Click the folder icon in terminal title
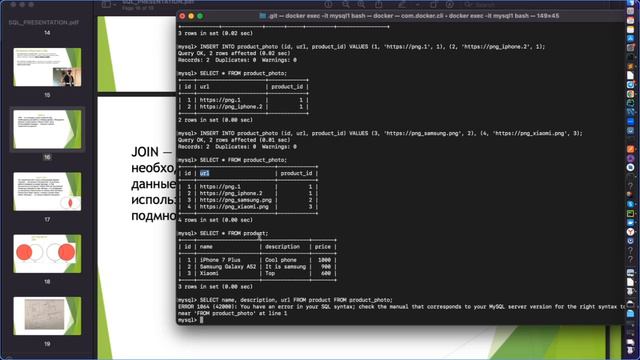640x360 pixels. point(263,16)
